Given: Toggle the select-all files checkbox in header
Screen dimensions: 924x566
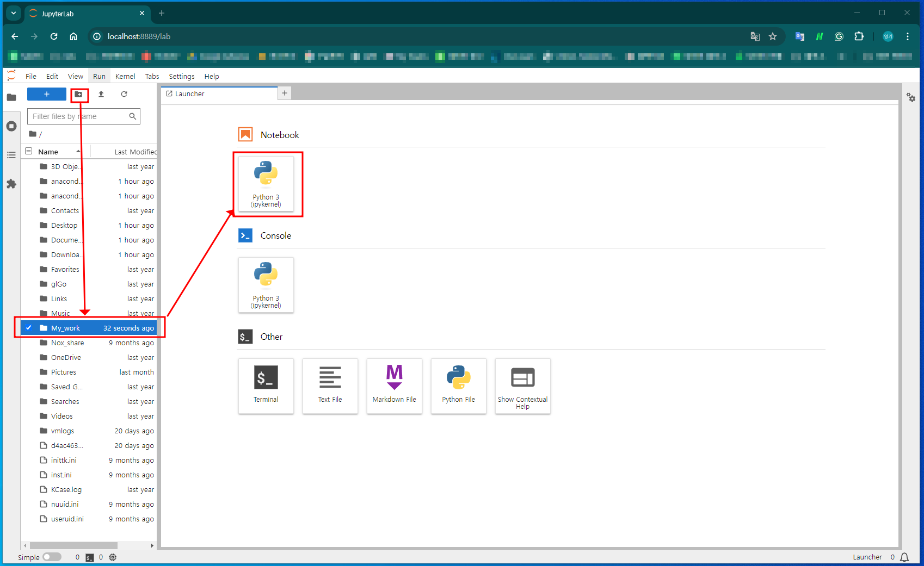Looking at the screenshot, I should (x=29, y=151).
